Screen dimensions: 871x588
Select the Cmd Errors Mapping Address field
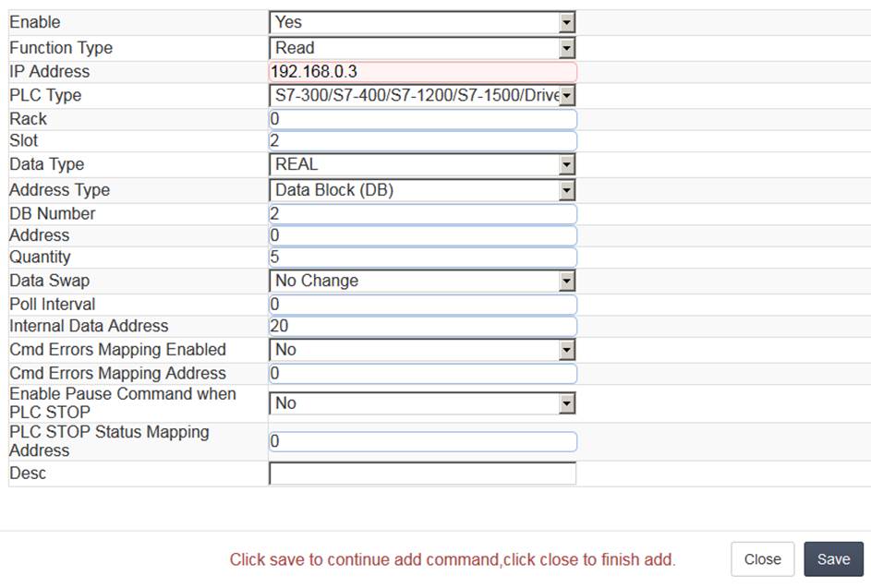coord(423,373)
